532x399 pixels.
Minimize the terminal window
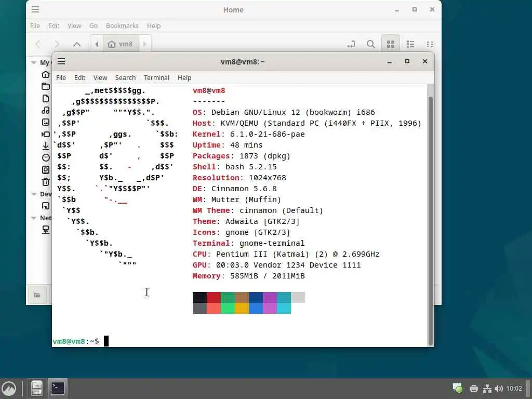(x=390, y=61)
